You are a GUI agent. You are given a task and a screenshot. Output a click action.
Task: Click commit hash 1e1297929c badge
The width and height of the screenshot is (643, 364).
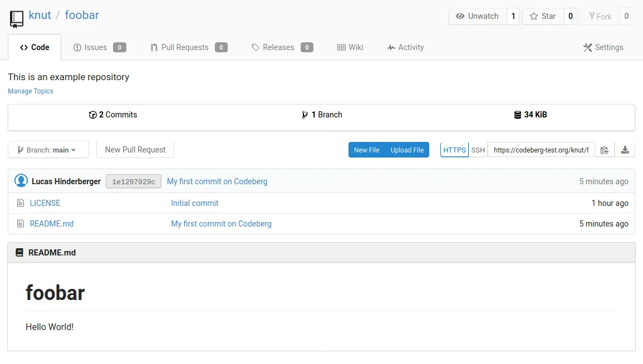[133, 181]
